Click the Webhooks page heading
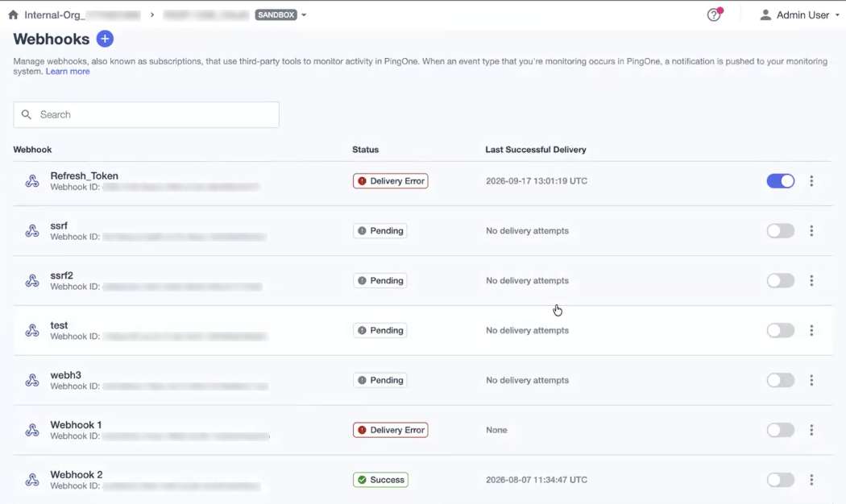 click(52, 39)
